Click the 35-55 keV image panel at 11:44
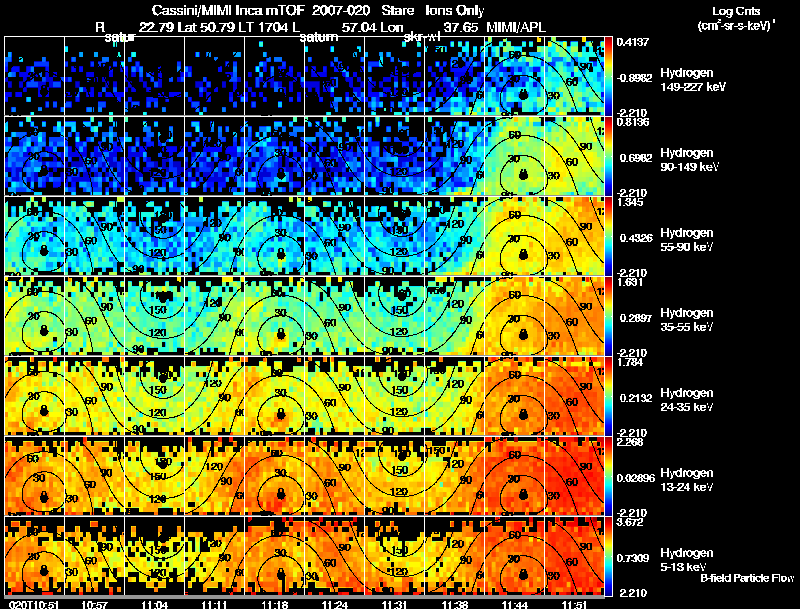This screenshot has width=800, height=609. [515, 316]
